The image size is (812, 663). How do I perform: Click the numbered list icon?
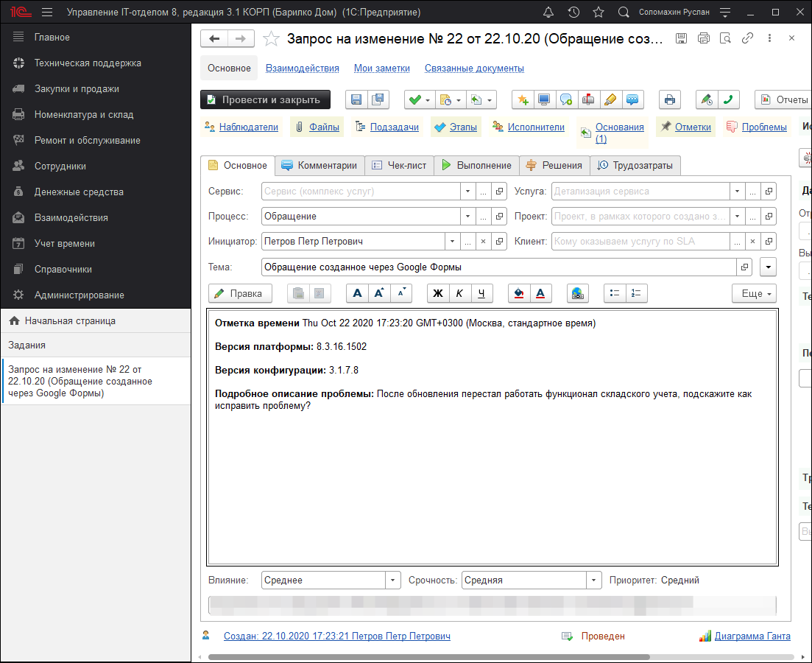[x=636, y=293]
